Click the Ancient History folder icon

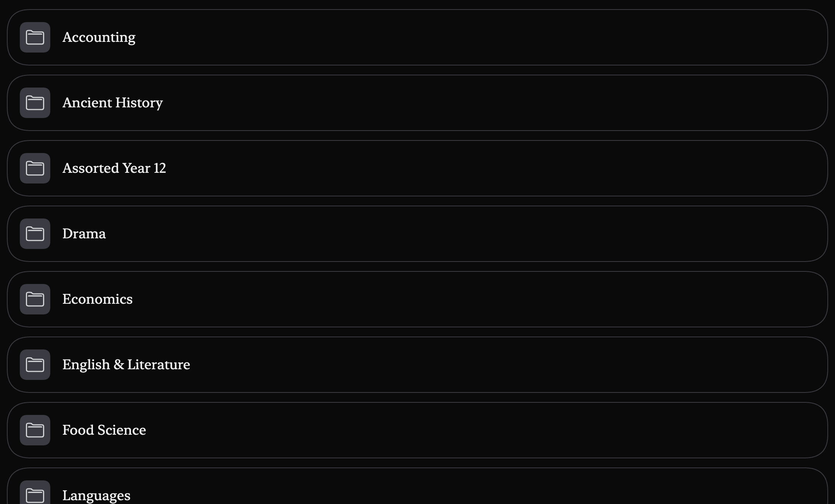pos(35,103)
